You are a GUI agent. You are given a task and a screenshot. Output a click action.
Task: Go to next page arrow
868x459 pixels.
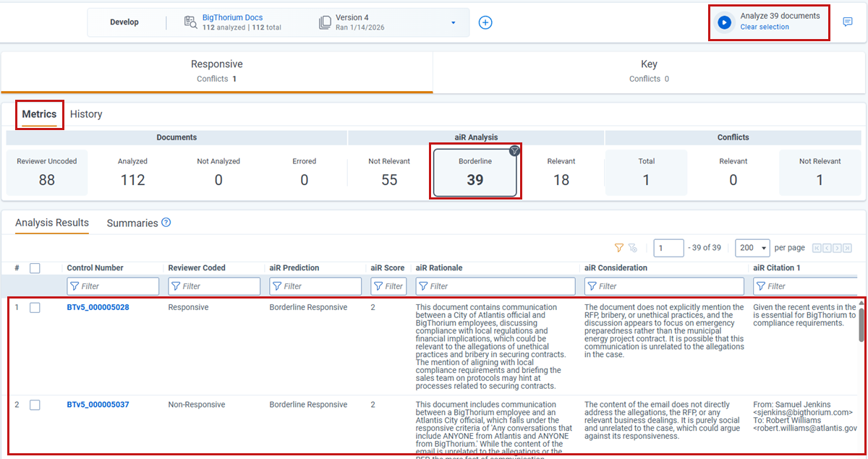tap(837, 248)
